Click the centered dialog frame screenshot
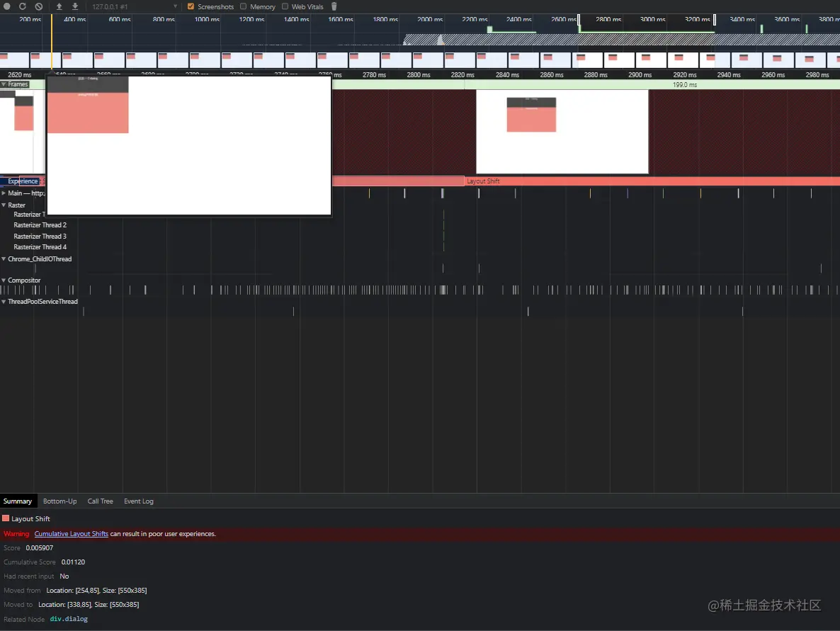This screenshot has width=840, height=631. [x=562, y=132]
